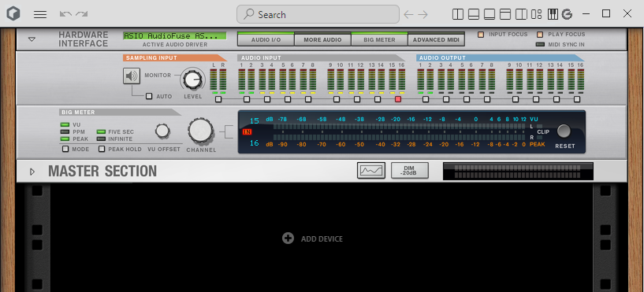
Task: Select audio output channels 3-4 meter button
Action: click(446, 99)
